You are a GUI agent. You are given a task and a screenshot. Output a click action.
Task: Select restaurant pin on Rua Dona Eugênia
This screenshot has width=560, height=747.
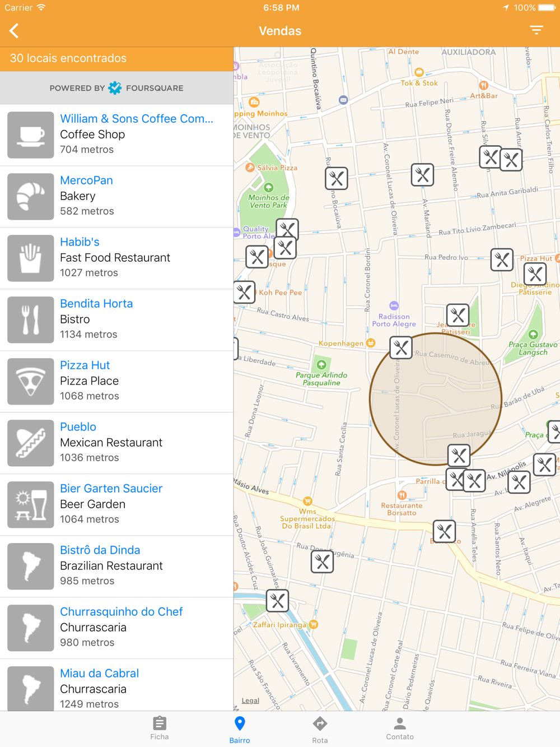click(322, 562)
